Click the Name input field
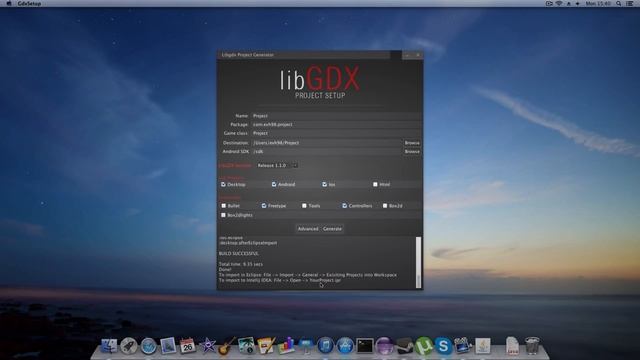Viewport: 640px width, 360px height. pyautogui.click(x=336, y=116)
